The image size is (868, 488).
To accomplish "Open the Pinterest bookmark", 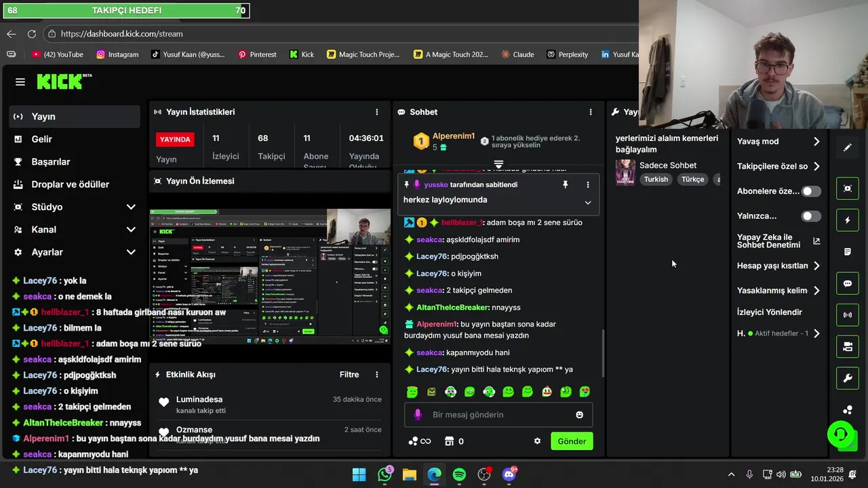I will point(257,54).
